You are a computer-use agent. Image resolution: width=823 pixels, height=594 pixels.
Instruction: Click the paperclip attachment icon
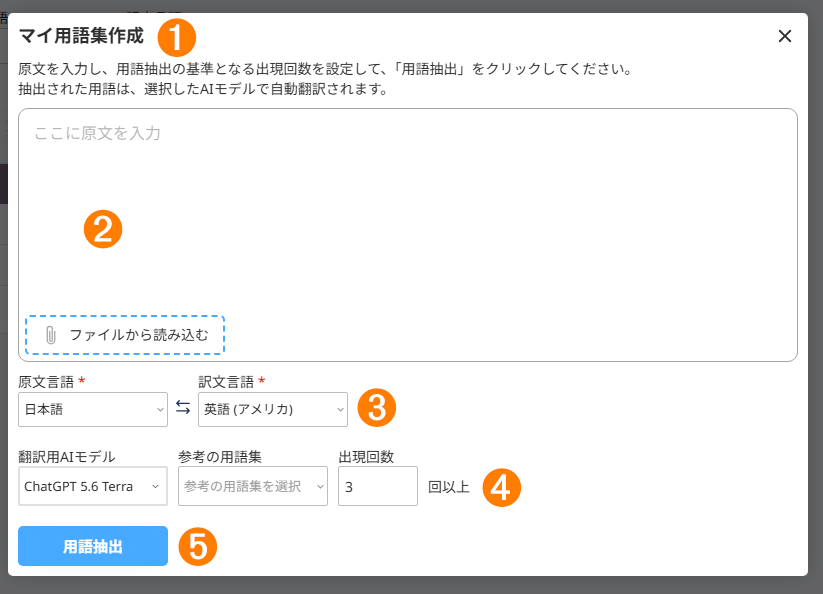(51, 335)
